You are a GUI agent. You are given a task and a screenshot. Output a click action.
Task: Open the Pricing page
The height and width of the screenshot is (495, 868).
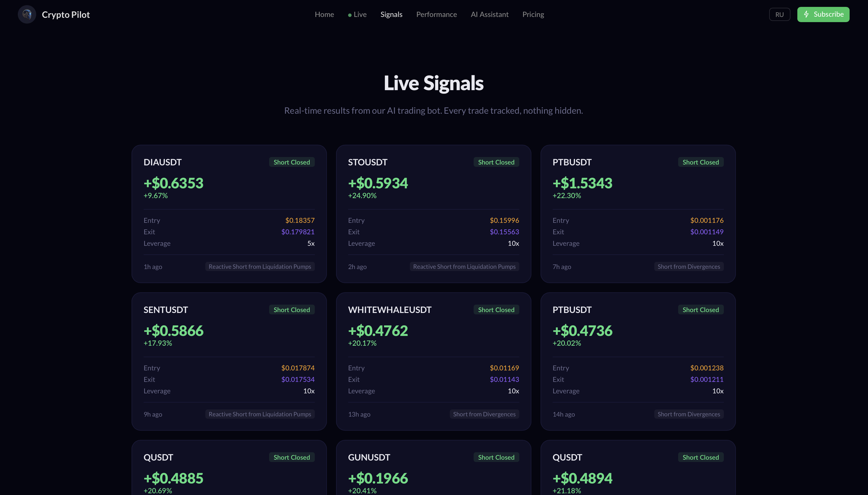[533, 14]
